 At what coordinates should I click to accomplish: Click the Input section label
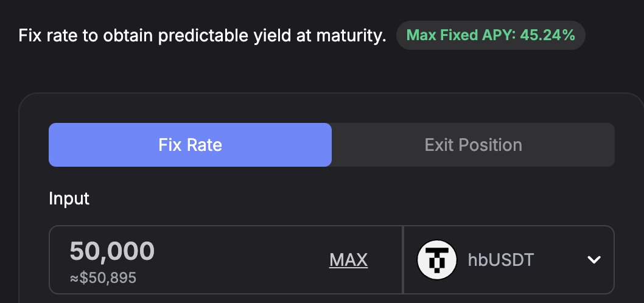[69, 199]
